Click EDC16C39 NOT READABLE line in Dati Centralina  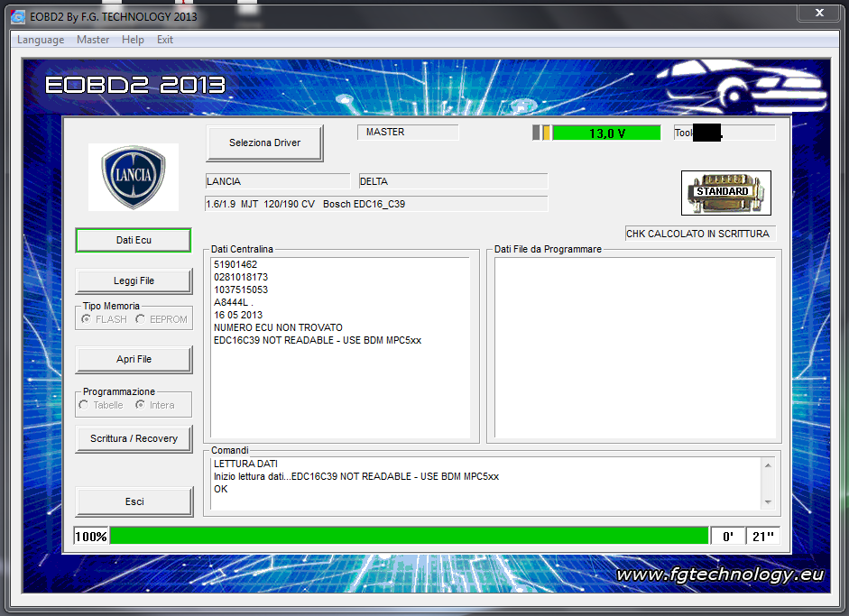pos(318,341)
